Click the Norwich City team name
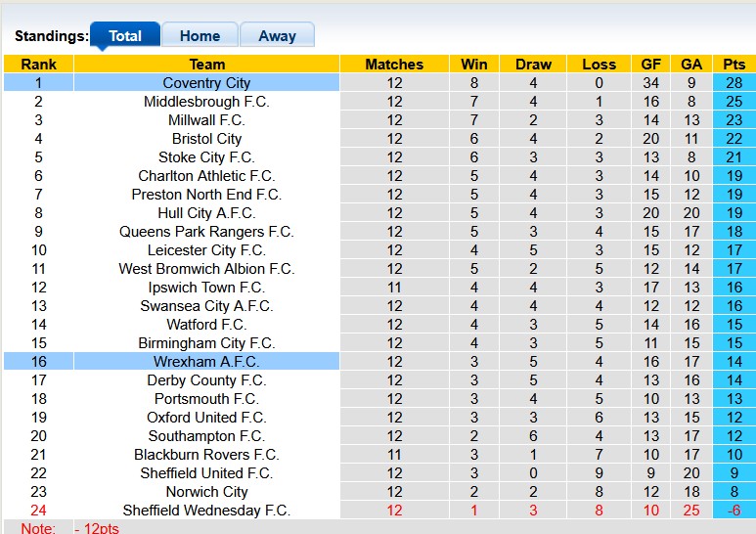756x534 pixels. coord(206,492)
